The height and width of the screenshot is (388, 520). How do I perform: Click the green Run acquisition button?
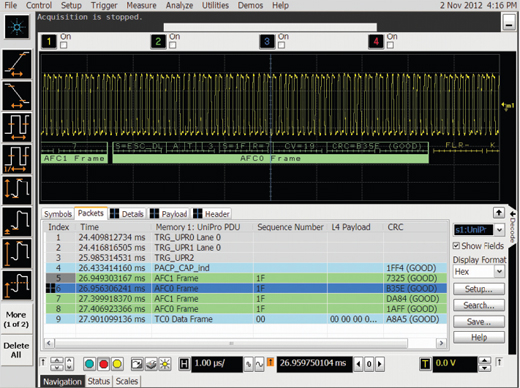[x=89, y=364]
